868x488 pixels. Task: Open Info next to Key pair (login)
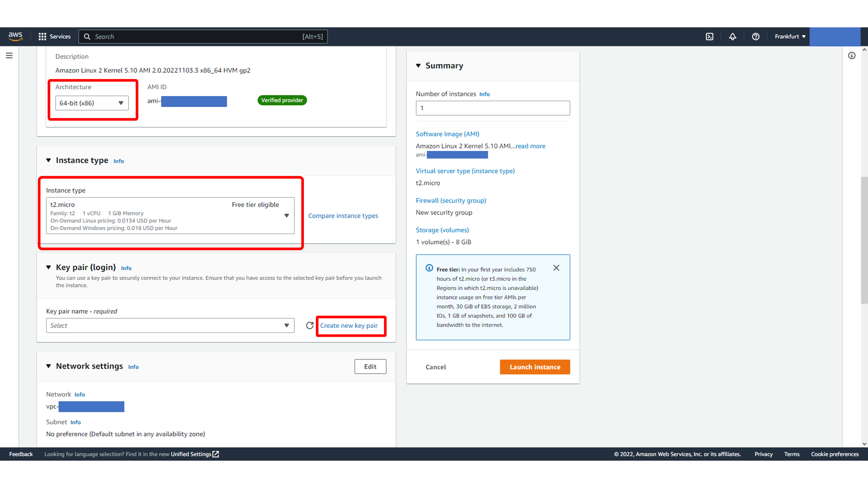coord(126,268)
